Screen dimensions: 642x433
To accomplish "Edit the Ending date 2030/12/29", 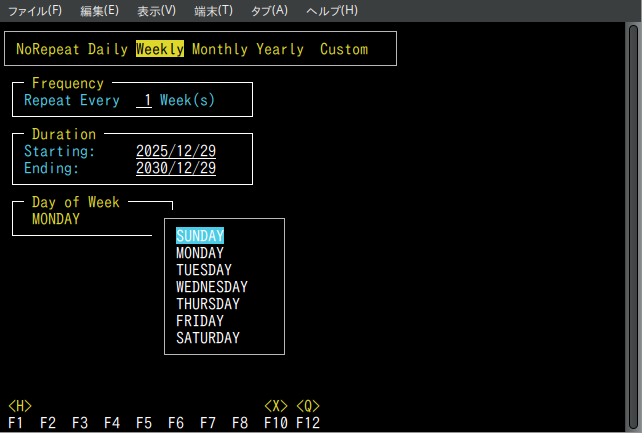I will [176, 168].
